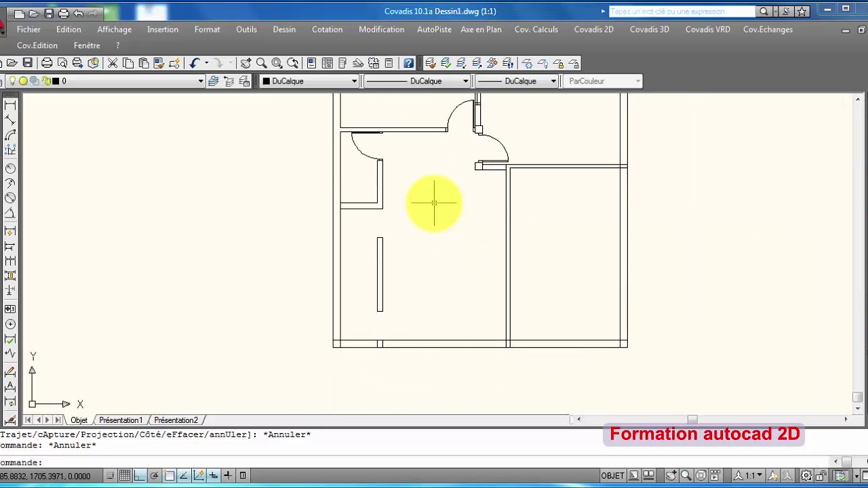
Task: Open the AutoPiste menu
Action: pos(434,29)
